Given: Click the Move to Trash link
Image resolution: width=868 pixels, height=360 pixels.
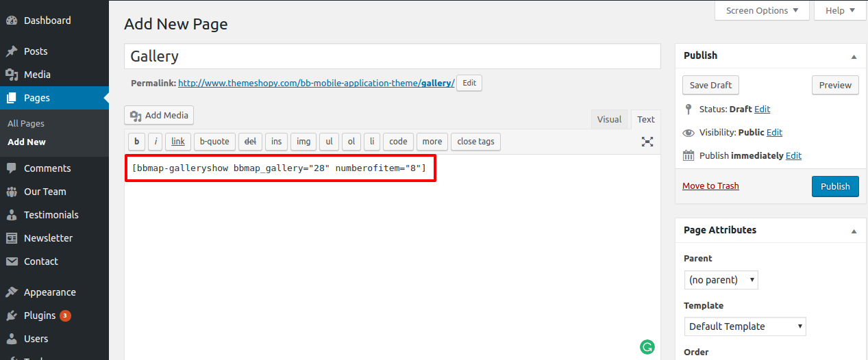Looking at the screenshot, I should click(x=710, y=186).
